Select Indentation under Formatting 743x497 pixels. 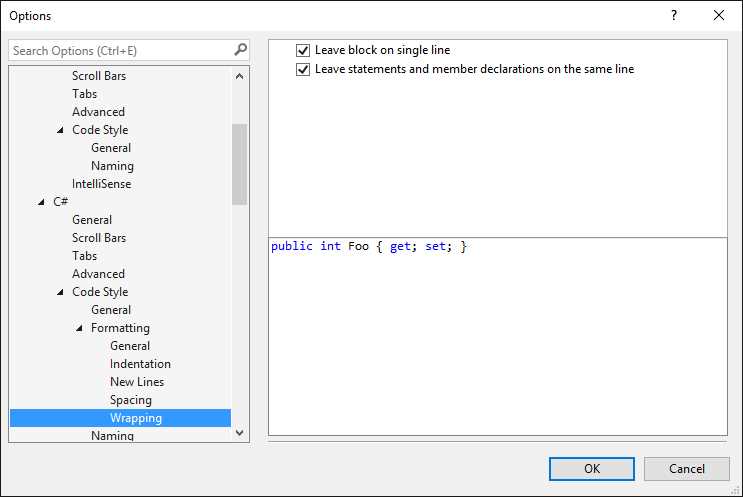140,364
